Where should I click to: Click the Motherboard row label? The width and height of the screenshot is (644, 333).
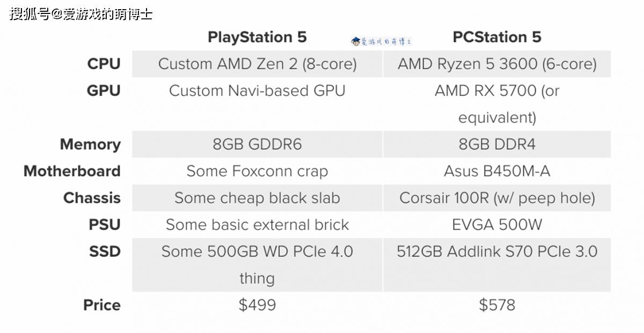(x=72, y=171)
